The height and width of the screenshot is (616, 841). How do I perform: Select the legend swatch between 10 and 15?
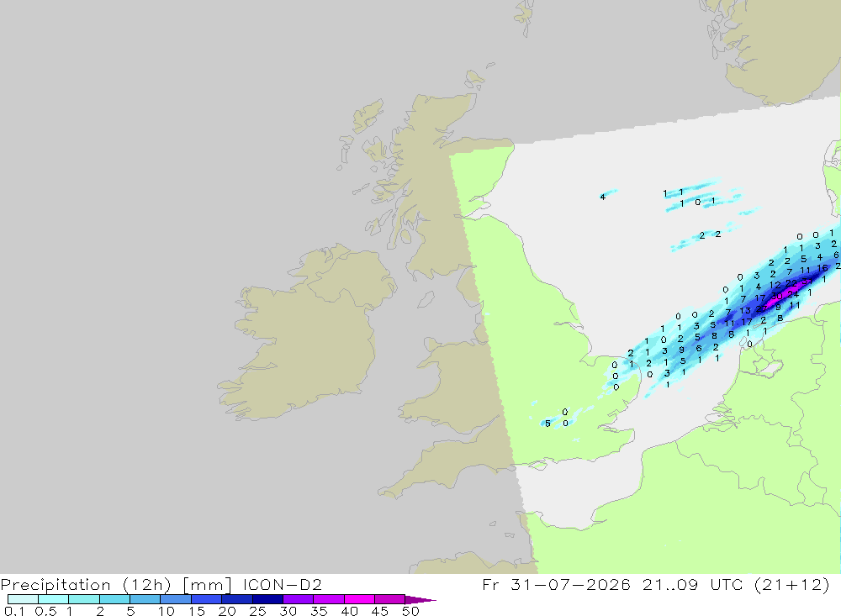(176, 599)
